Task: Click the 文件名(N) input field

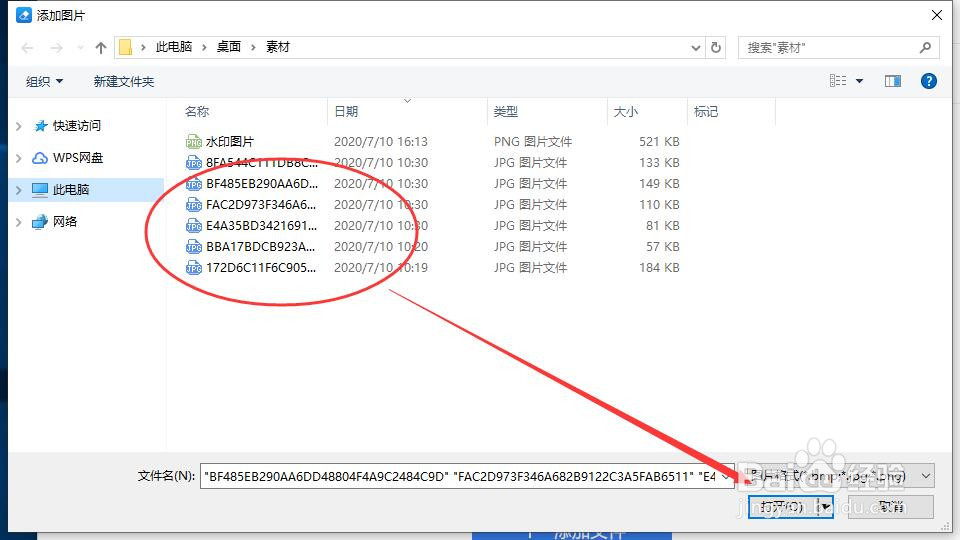Action: 467,476
